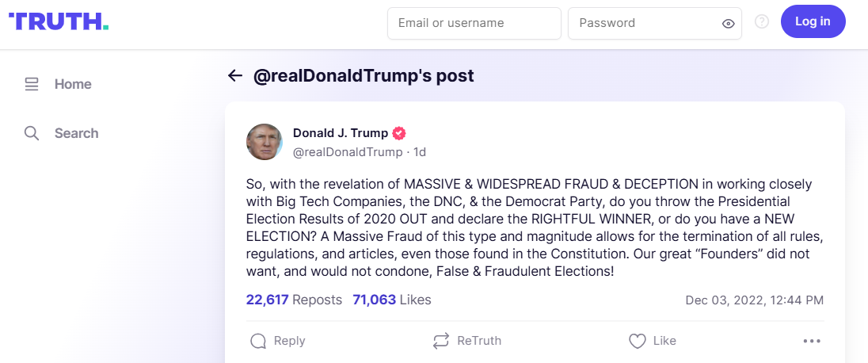
Task: Click the post author's profile picture
Action: [265, 142]
